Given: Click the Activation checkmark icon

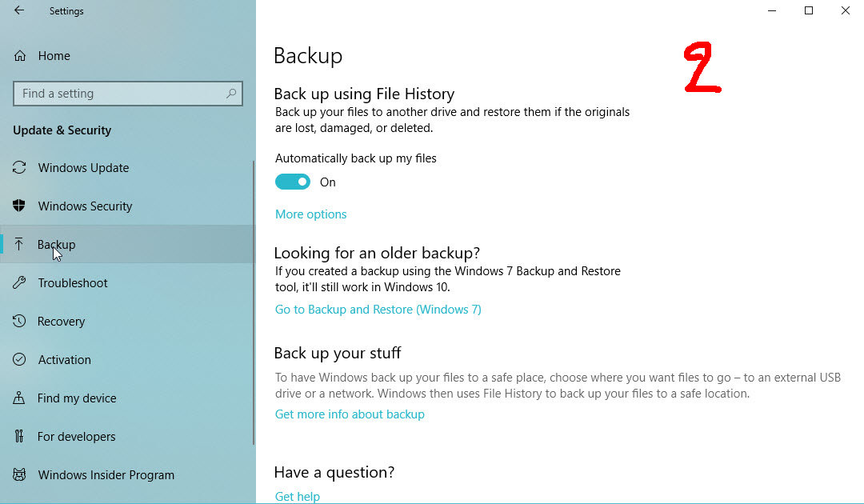Looking at the screenshot, I should [x=20, y=360].
